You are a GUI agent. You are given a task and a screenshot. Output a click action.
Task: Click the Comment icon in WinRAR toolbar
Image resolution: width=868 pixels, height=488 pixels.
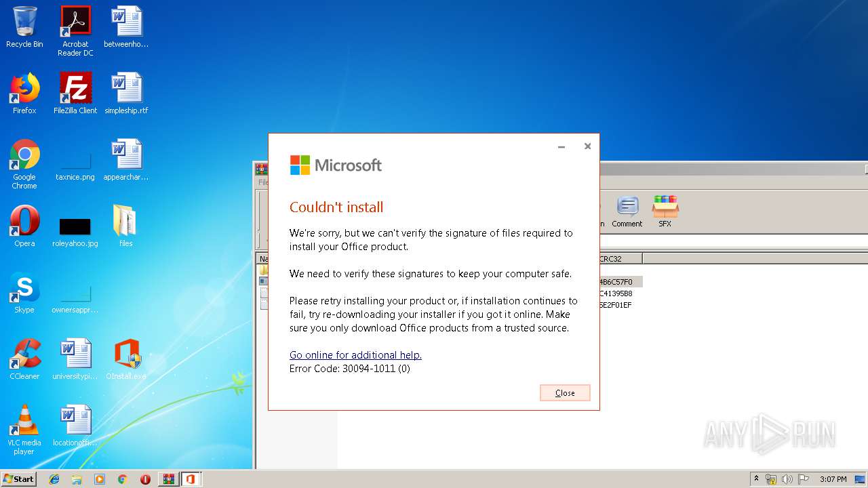coord(627,212)
